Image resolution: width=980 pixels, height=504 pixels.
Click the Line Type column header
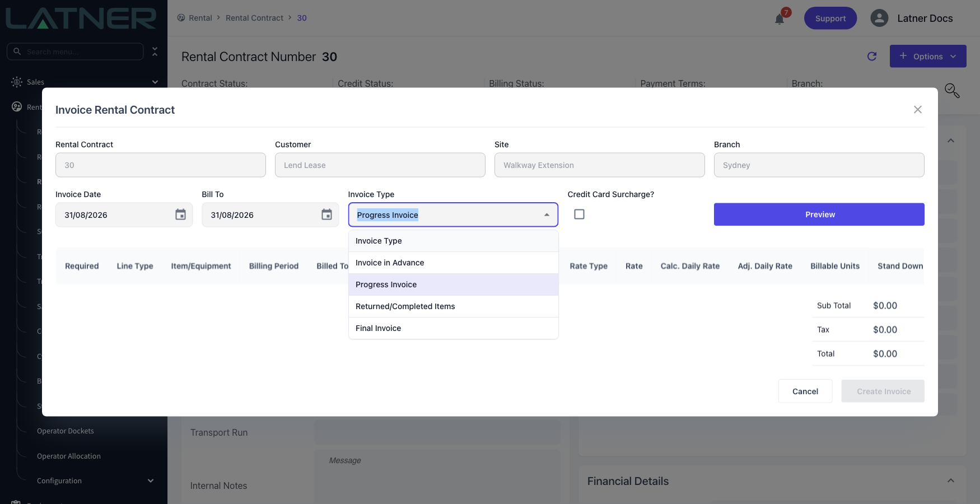pyautogui.click(x=135, y=266)
